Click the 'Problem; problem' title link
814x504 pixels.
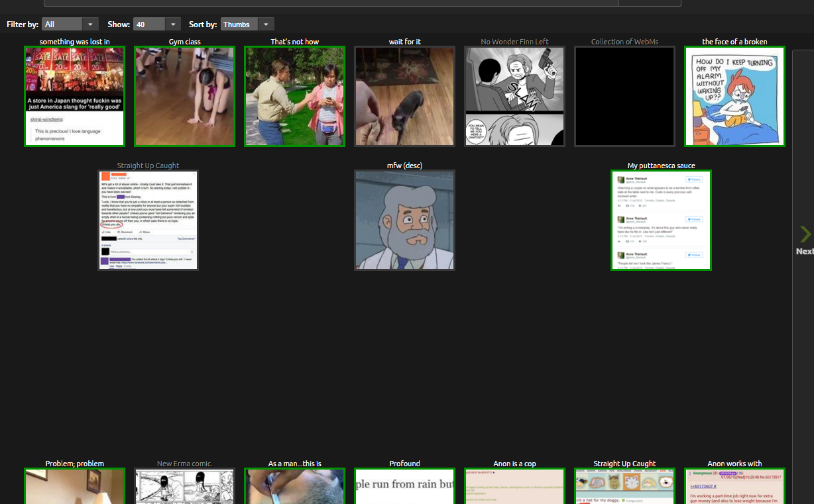click(74, 464)
